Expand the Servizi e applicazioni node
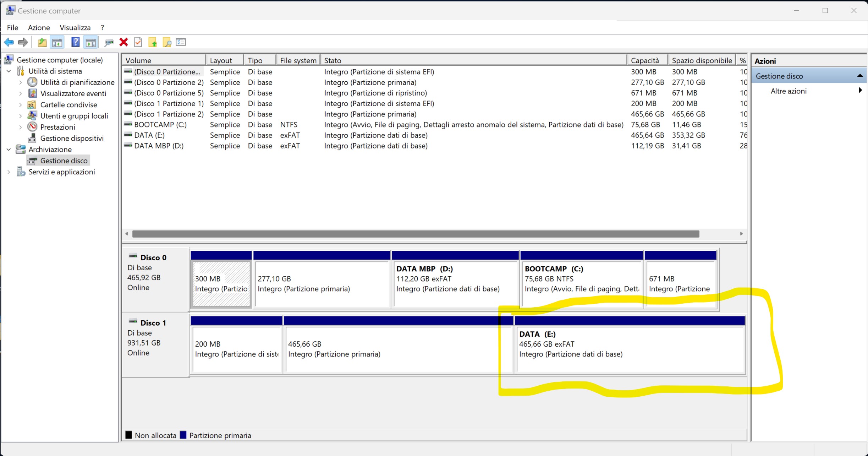This screenshot has width=868, height=456. click(x=9, y=172)
